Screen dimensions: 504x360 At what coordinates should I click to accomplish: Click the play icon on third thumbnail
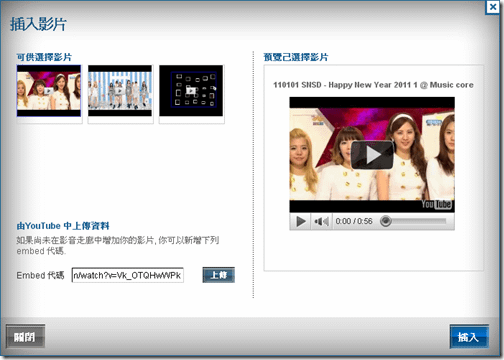pos(191,90)
